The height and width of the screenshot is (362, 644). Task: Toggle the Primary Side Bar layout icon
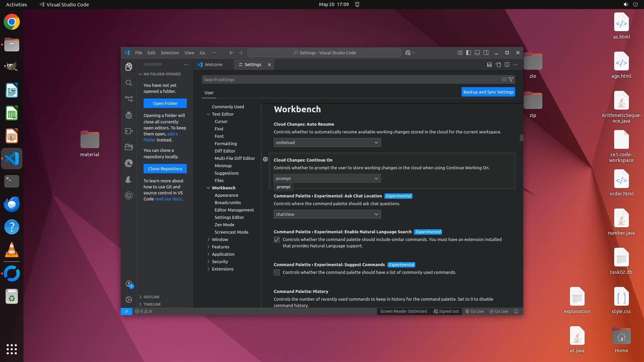[469, 53]
